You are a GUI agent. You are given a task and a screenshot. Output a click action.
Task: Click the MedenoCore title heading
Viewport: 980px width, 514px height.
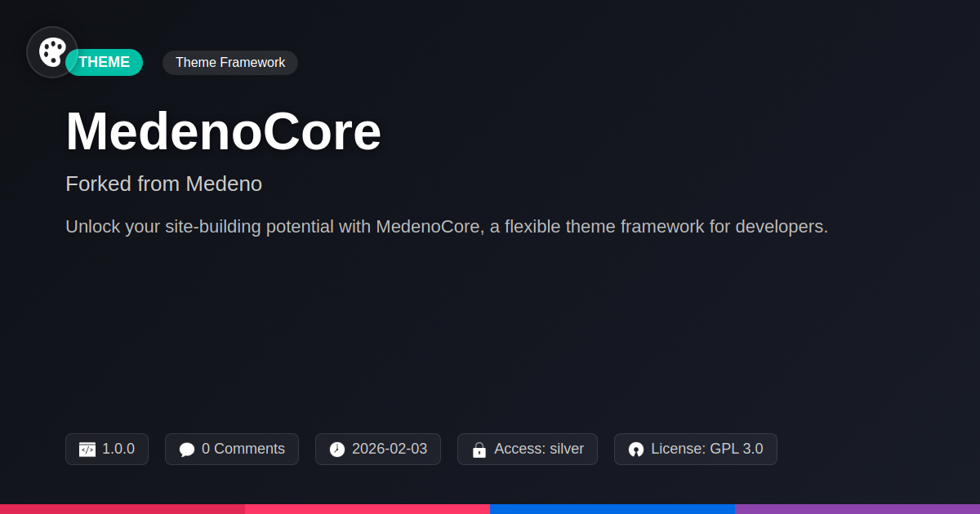pos(223,131)
